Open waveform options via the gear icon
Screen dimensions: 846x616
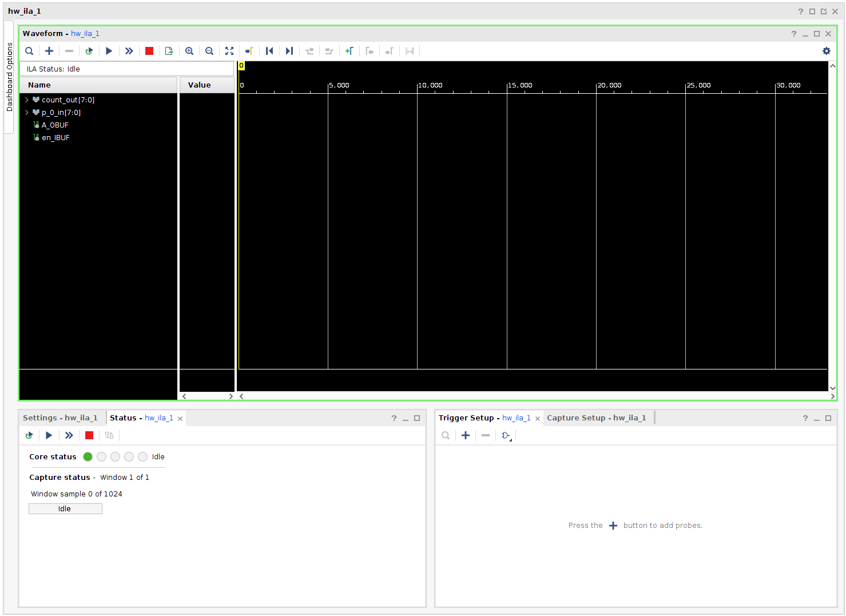[826, 51]
